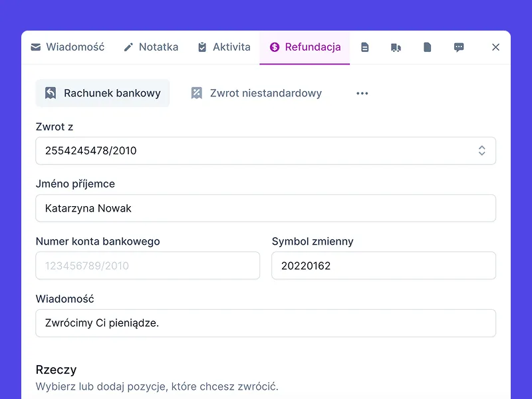The height and width of the screenshot is (399, 532).
Task: Click the blank document icon in toolbar
Action: (x=428, y=47)
